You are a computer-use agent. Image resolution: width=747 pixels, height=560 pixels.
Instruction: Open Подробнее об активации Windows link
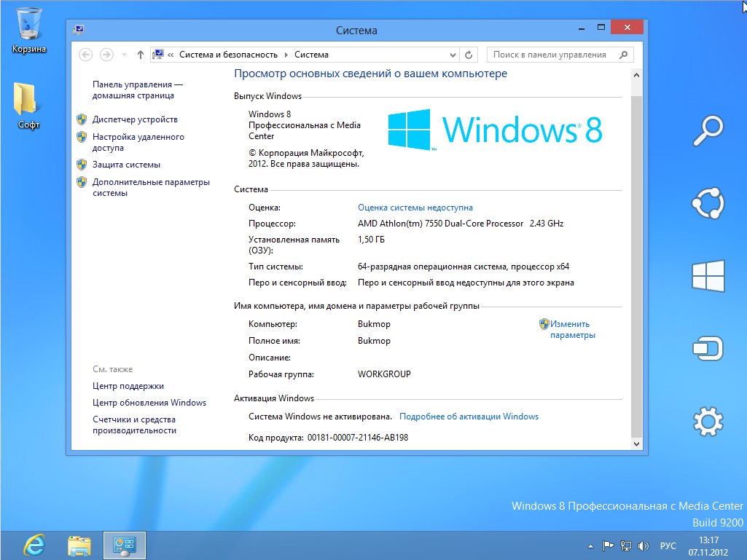tap(469, 417)
